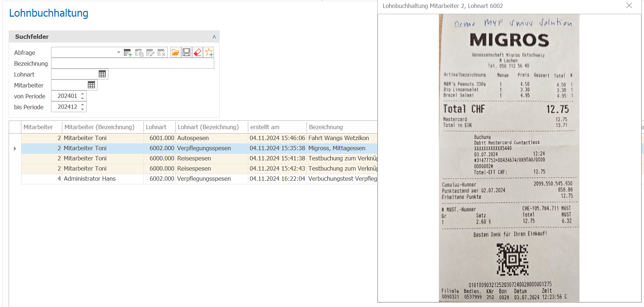Select the 'Migross, Mittagessen' cell

click(342, 148)
